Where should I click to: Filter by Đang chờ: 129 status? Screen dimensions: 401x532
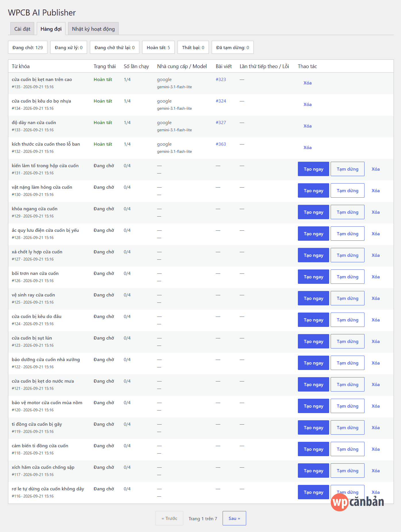28,47
